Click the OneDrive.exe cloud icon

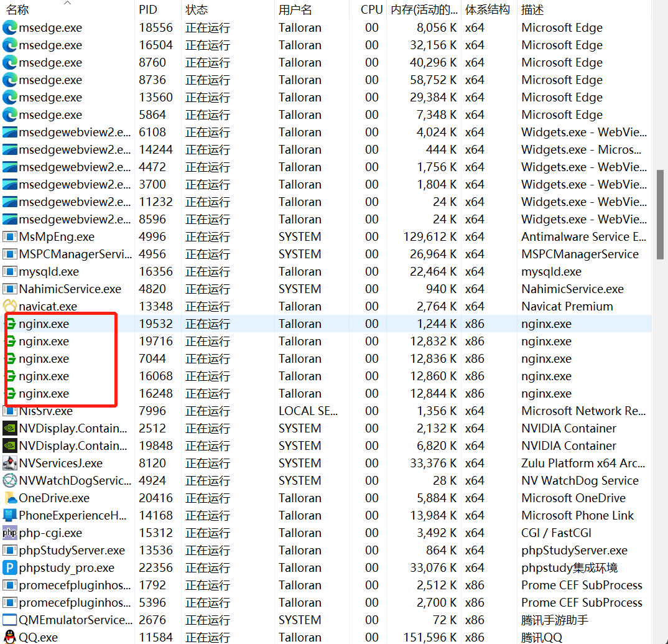(10, 498)
